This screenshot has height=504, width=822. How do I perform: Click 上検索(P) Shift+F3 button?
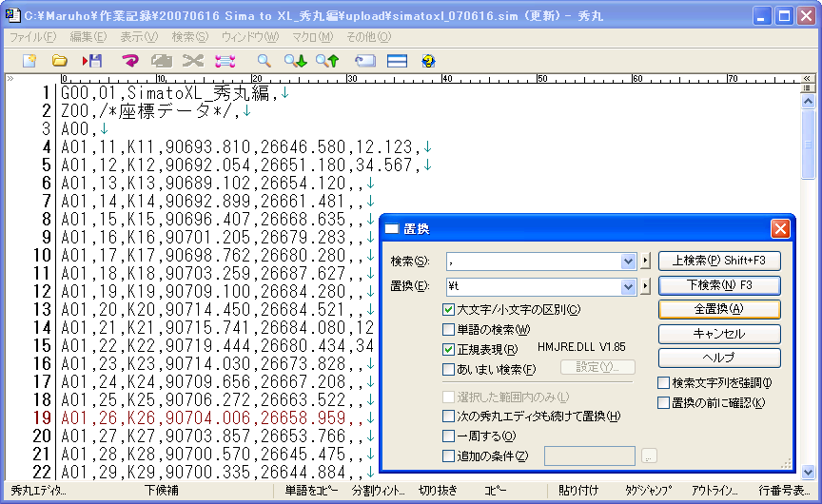coord(719,261)
